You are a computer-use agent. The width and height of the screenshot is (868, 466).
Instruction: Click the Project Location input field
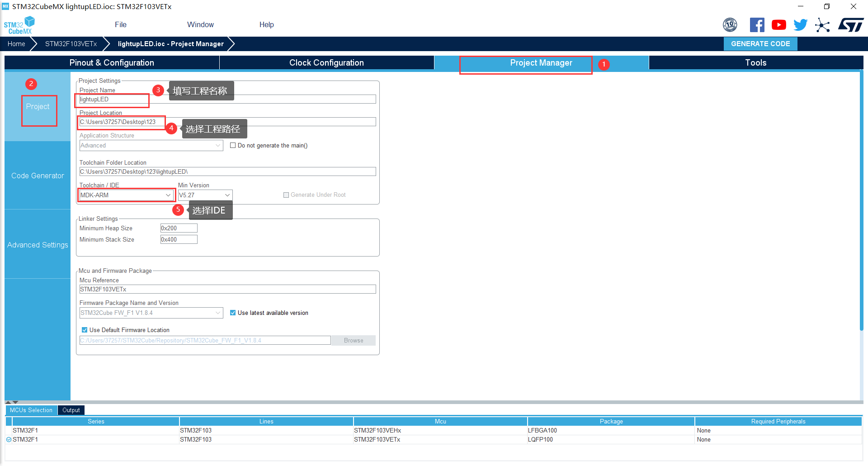click(x=227, y=122)
